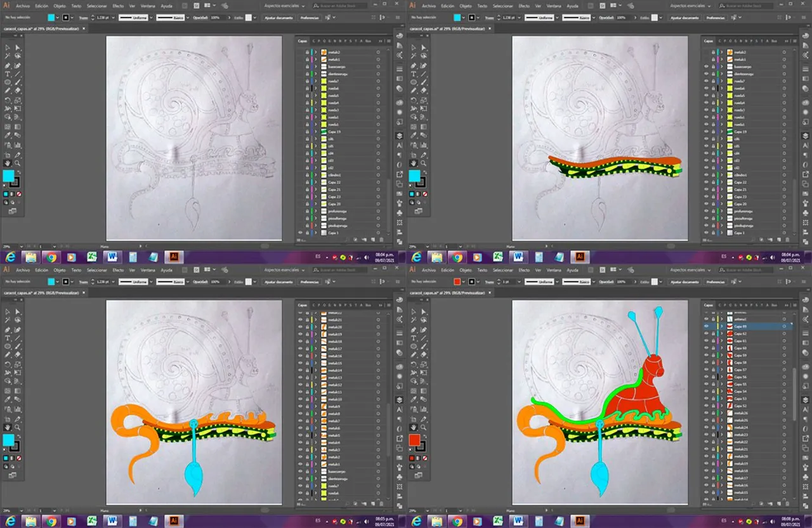Select the Gradient tool in the orange-tail window
Image resolution: width=812 pixels, height=528 pixels.
(x=17, y=390)
